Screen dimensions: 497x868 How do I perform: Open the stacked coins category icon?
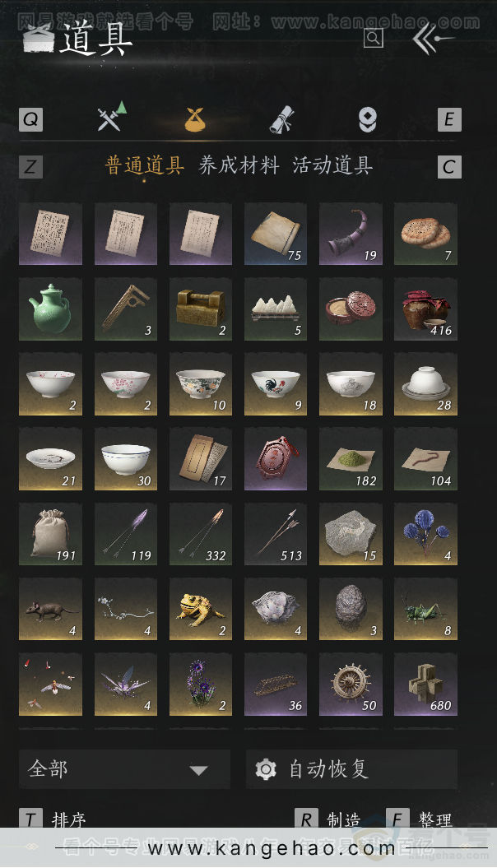point(368,119)
